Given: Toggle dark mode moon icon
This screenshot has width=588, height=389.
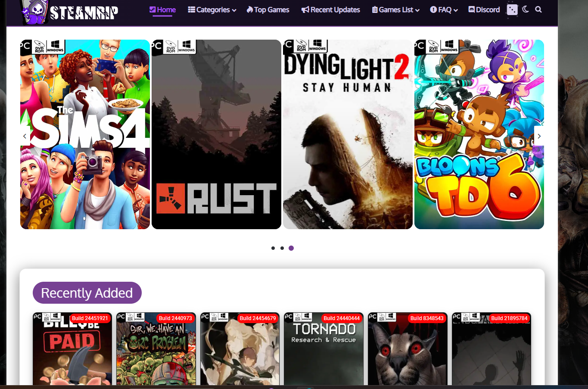Looking at the screenshot, I should coord(526,9).
